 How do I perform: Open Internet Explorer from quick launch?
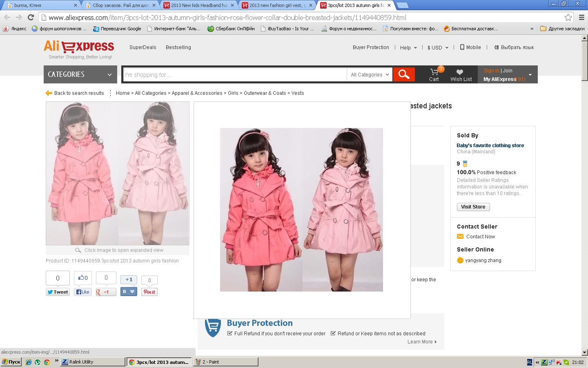[x=29, y=362]
